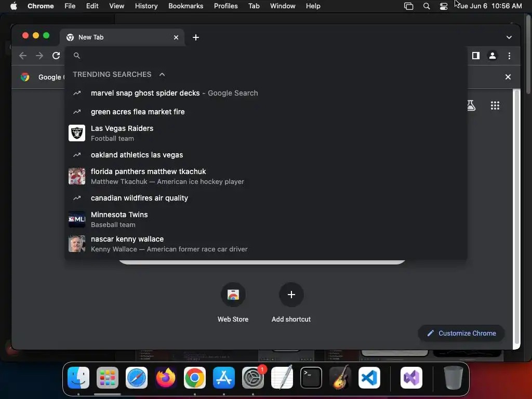Image resolution: width=532 pixels, height=399 pixels.
Task: Open the profile avatar icon
Action: click(x=493, y=56)
